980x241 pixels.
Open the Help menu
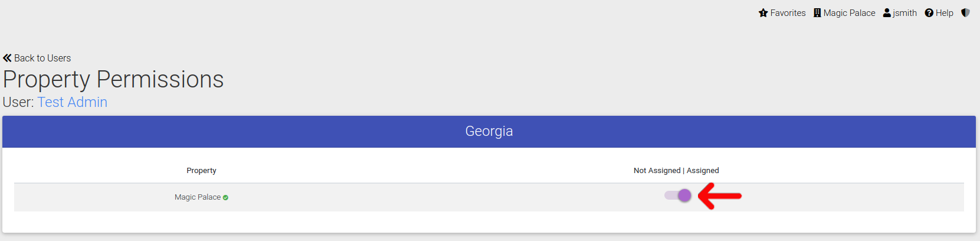[939, 13]
